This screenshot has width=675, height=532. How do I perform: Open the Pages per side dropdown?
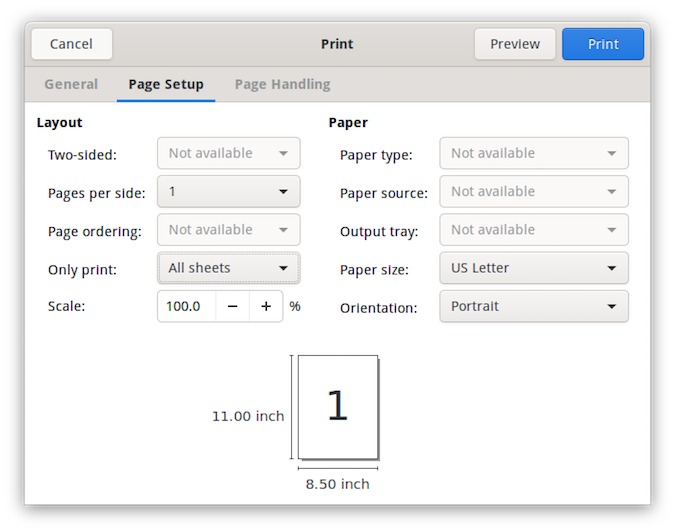[x=228, y=192]
